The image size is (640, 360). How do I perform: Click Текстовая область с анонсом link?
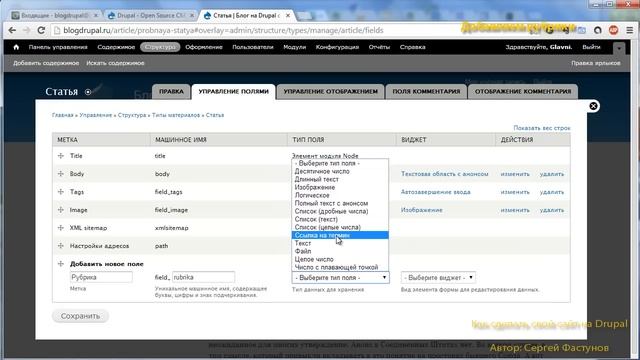click(444, 174)
